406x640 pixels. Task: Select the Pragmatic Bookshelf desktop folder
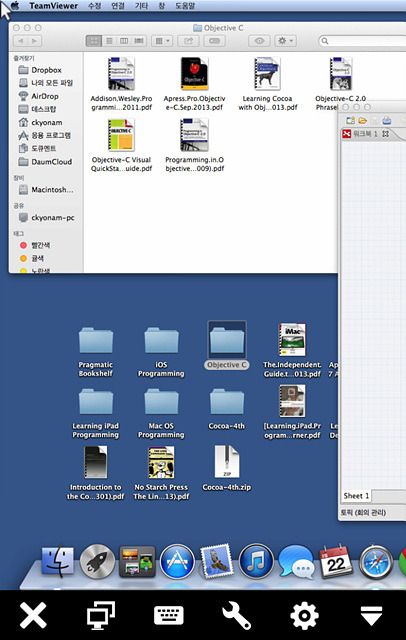[x=95, y=352]
